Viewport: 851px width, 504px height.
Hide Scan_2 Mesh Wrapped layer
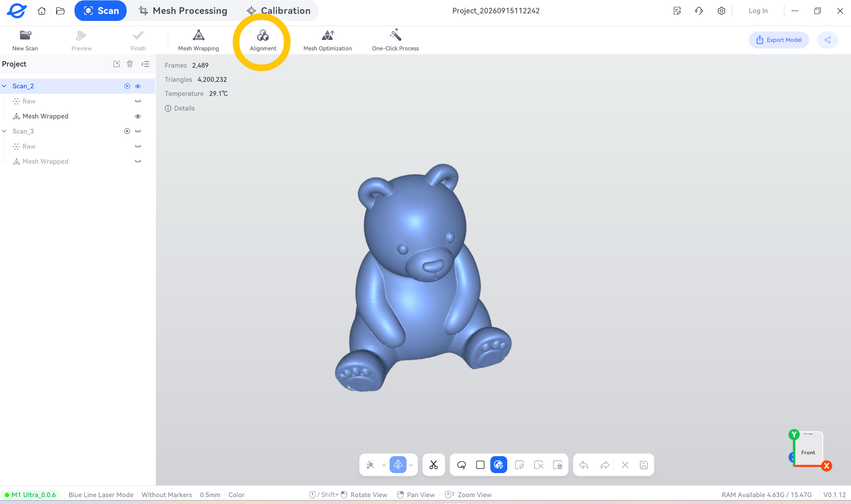pyautogui.click(x=138, y=116)
